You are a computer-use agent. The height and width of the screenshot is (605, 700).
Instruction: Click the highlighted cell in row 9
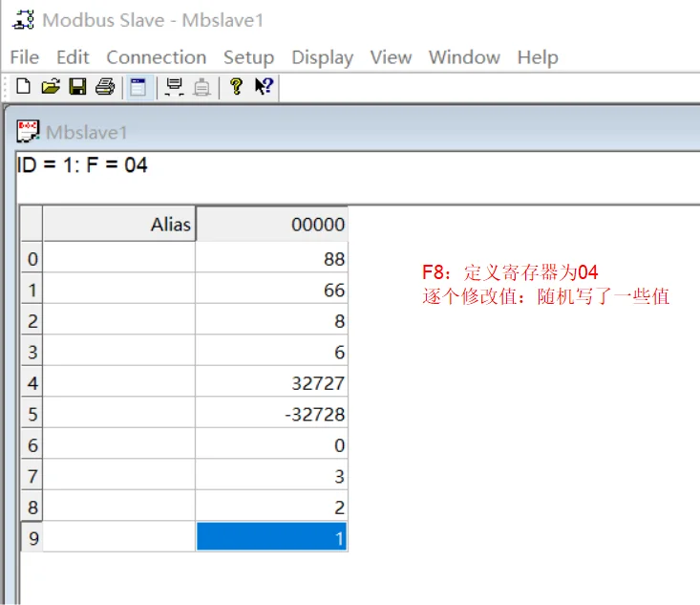point(271,537)
